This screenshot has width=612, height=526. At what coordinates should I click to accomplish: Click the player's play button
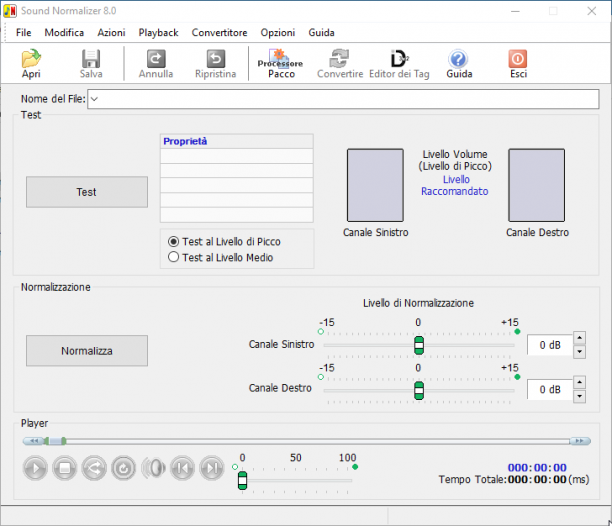pyautogui.click(x=35, y=467)
